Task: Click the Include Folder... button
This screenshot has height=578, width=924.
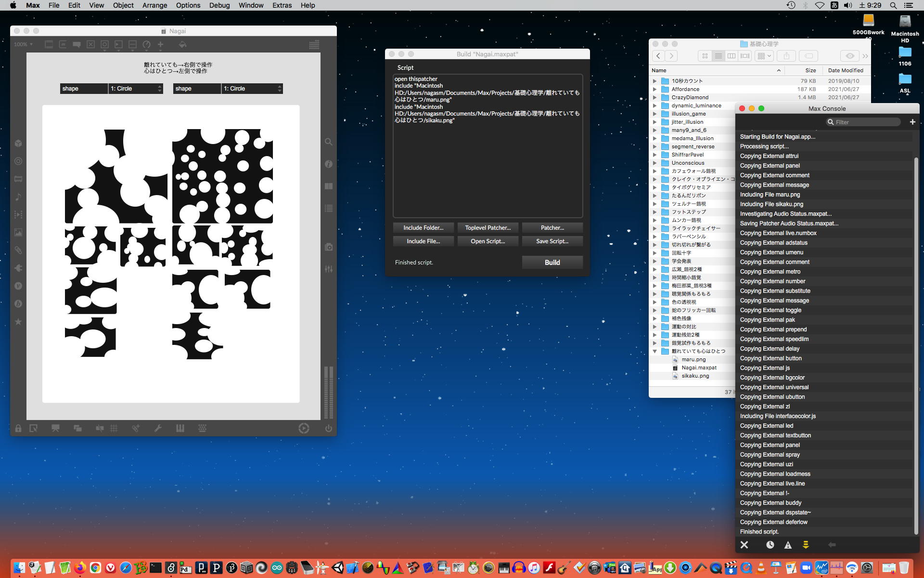Action: 423,228
